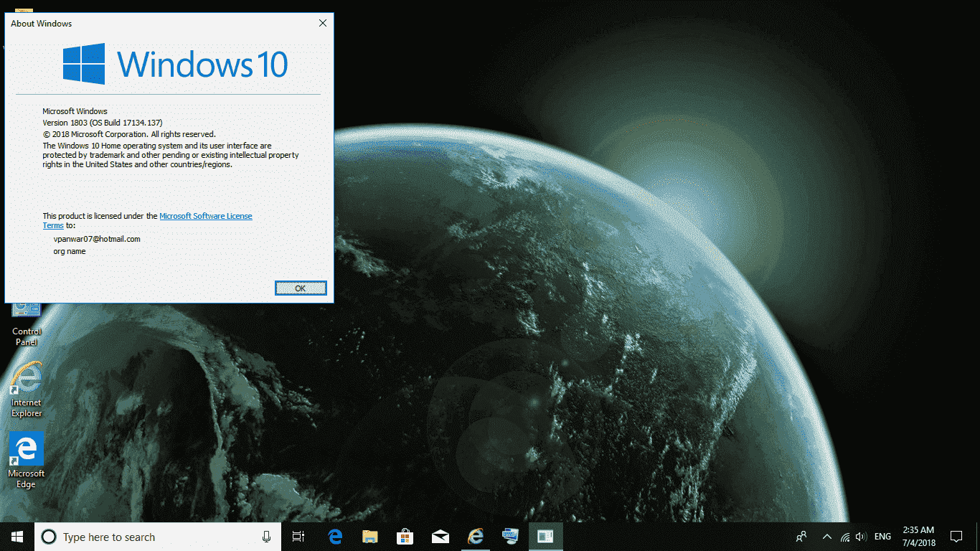Launch Internet Explorer from the taskbar
980x551 pixels.
click(x=476, y=537)
